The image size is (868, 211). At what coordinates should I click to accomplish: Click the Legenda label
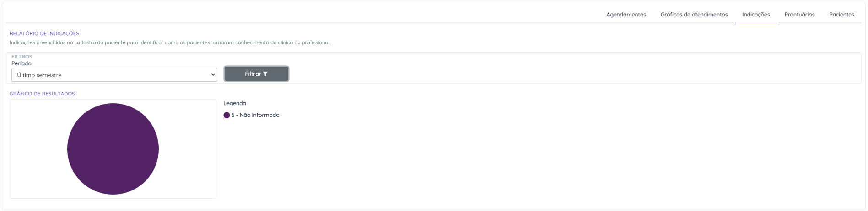click(x=235, y=103)
